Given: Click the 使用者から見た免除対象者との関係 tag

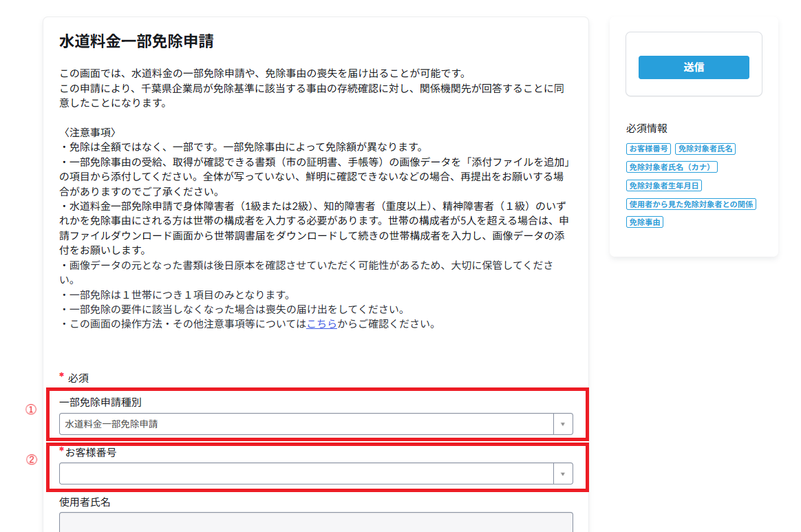Looking at the screenshot, I should [x=691, y=204].
